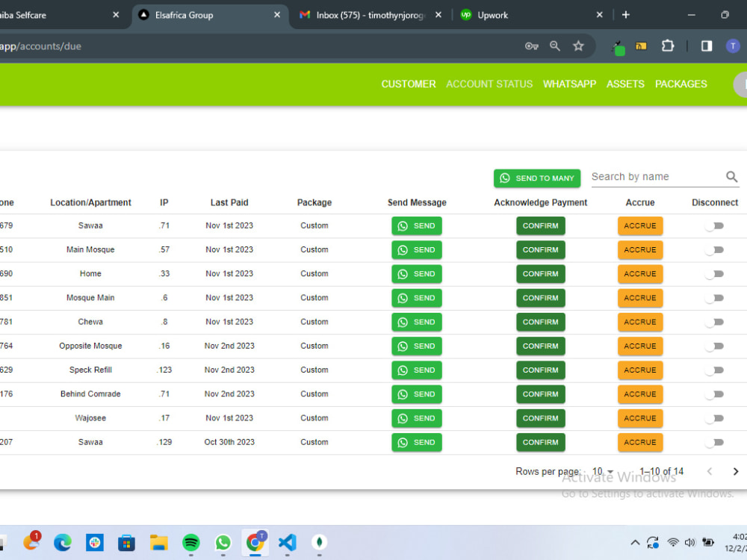Bookmark this page with the star icon
Viewport: 747px width, 560px height.
578,46
